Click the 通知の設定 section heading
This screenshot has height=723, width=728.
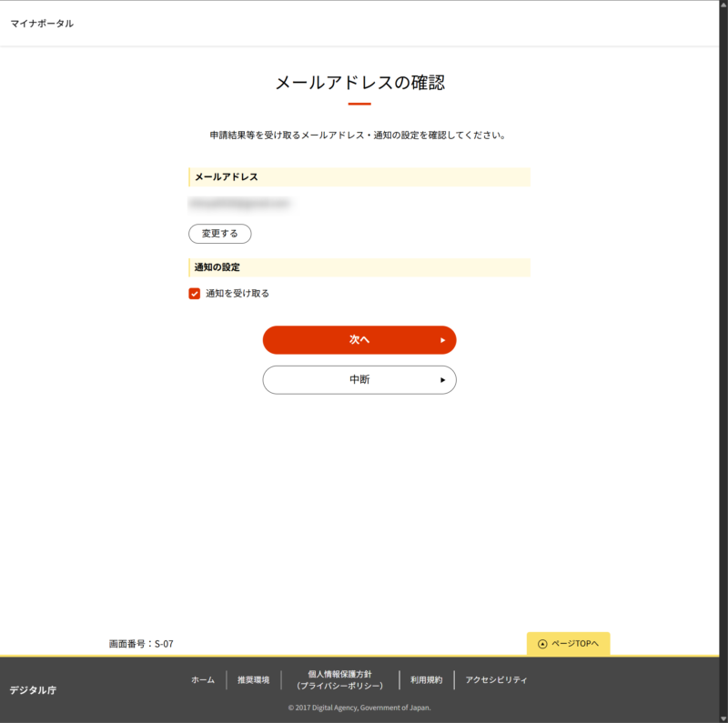click(x=217, y=267)
